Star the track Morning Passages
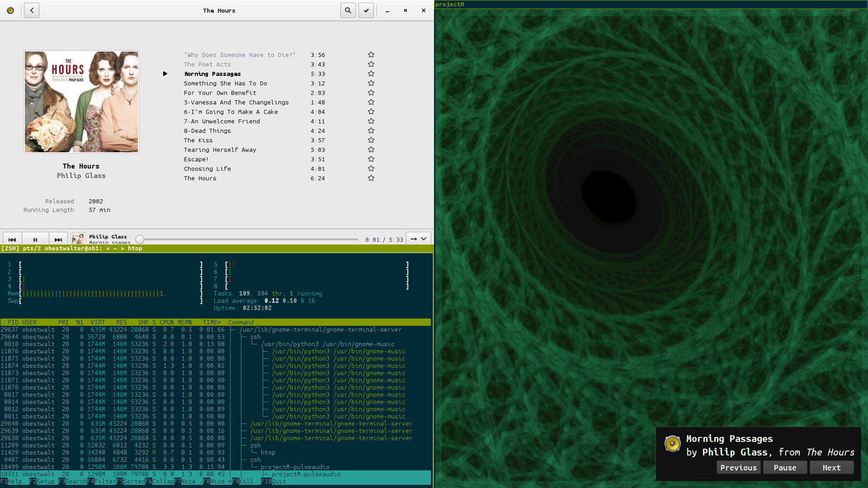The height and width of the screenshot is (488, 868). pos(371,74)
